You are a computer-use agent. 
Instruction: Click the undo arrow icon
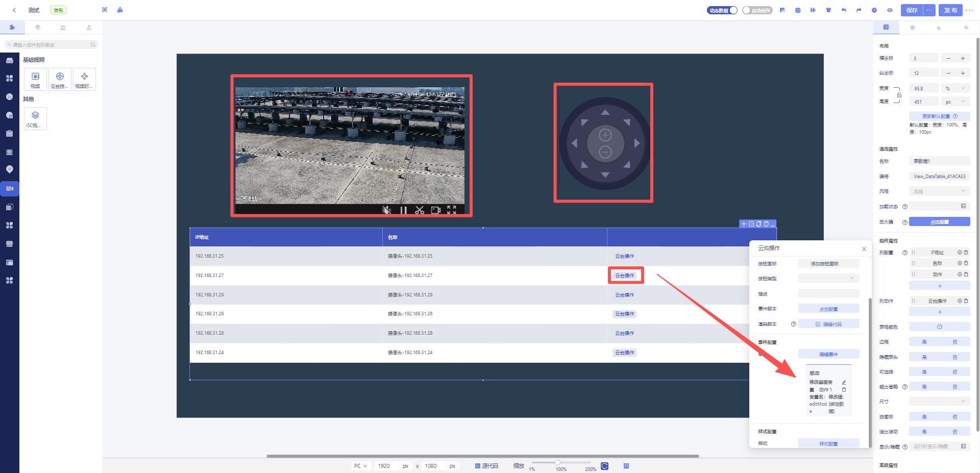[844, 10]
